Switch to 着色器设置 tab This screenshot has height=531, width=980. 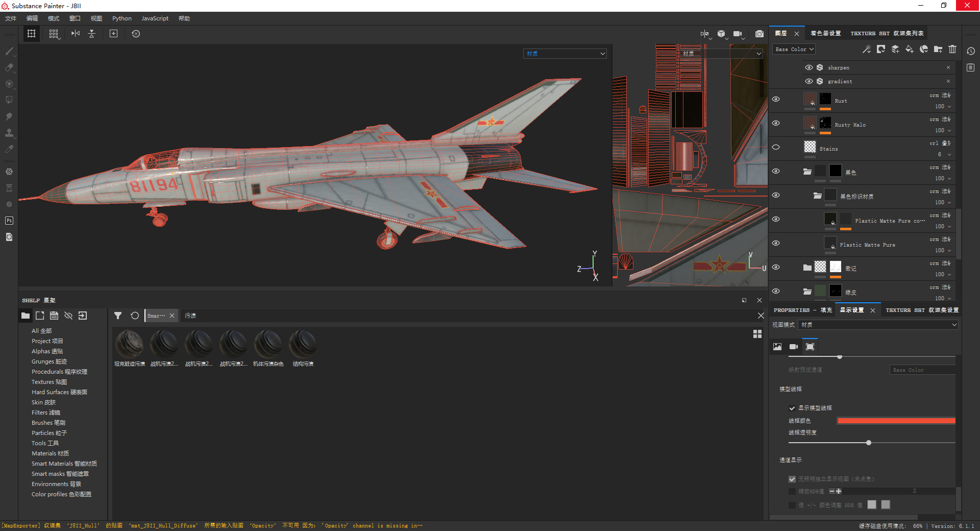(826, 33)
